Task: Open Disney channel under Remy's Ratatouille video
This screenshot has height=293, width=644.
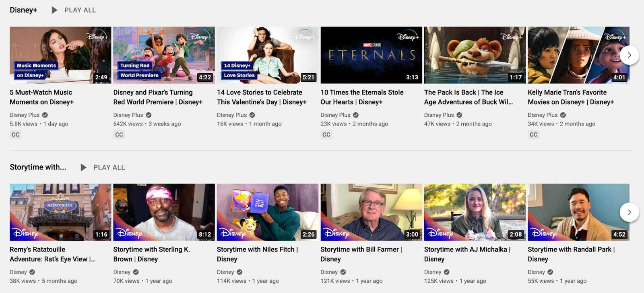Action: point(18,272)
